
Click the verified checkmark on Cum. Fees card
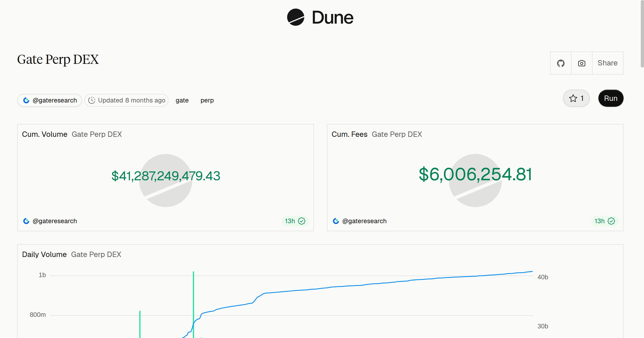612,221
